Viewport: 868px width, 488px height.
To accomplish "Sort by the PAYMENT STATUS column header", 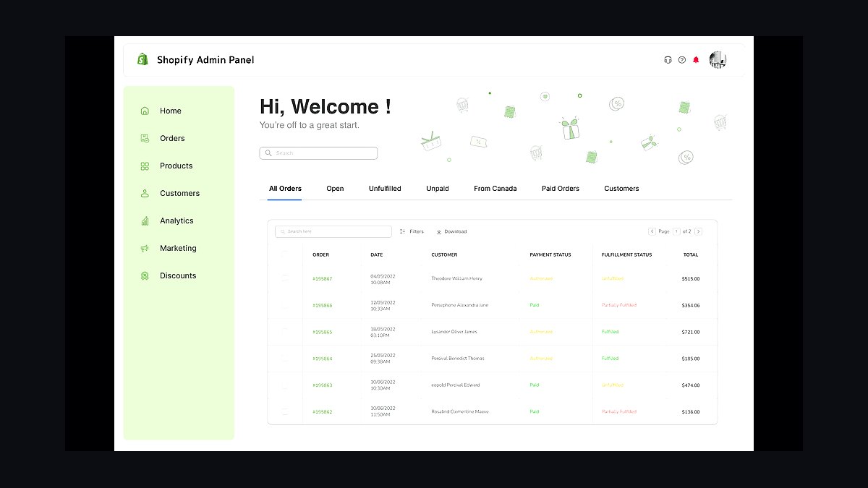I will pos(550,254).
